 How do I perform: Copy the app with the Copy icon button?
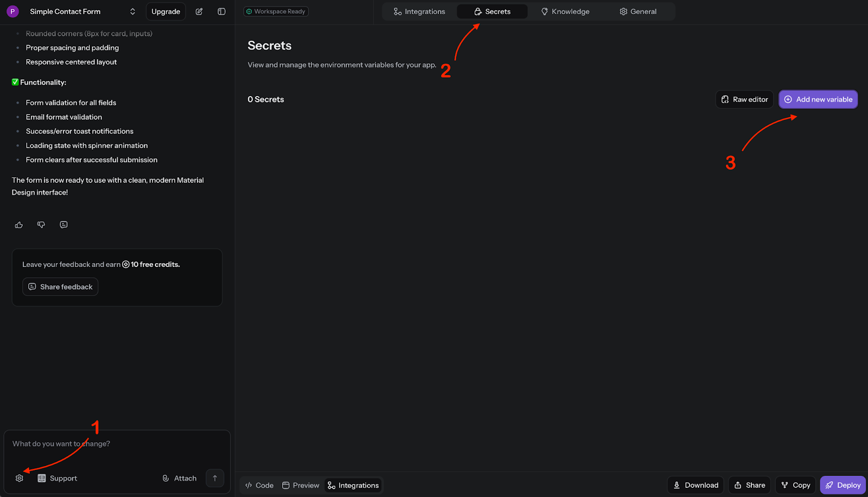click(795, 485)
